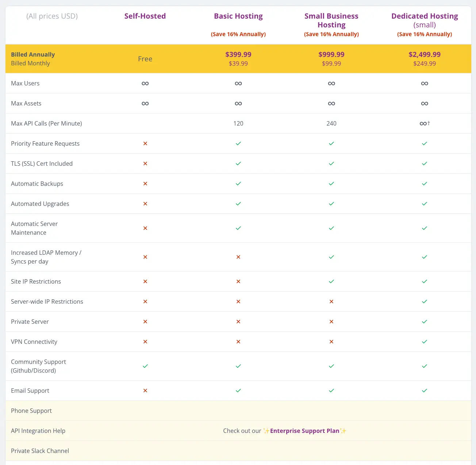Viewport: 476px width, 465px height.
Task: Click Small Business red X for Private Server
Action: click(x=331, y=322)
